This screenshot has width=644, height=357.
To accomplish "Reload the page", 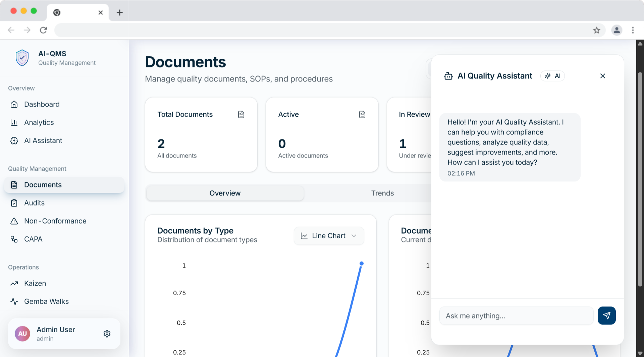I will tap(43, 30).
